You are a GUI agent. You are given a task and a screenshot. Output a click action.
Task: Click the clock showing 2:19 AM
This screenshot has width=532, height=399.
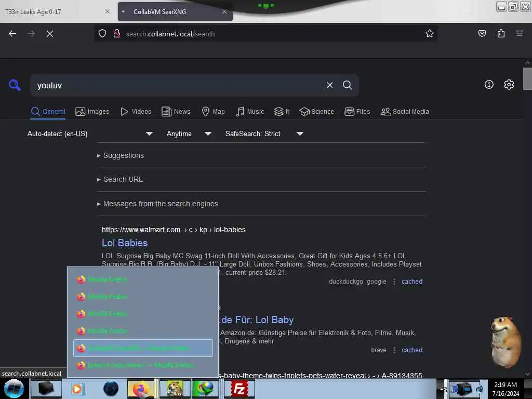tap(506, 389)
